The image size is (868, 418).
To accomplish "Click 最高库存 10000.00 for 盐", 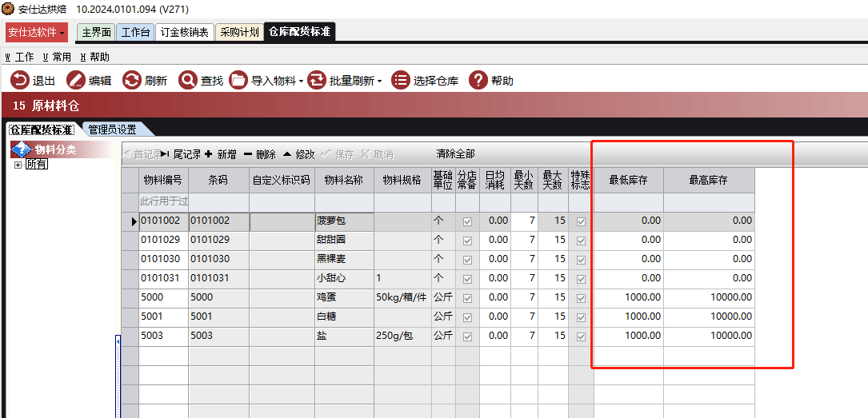I will [x=709, y=336].
